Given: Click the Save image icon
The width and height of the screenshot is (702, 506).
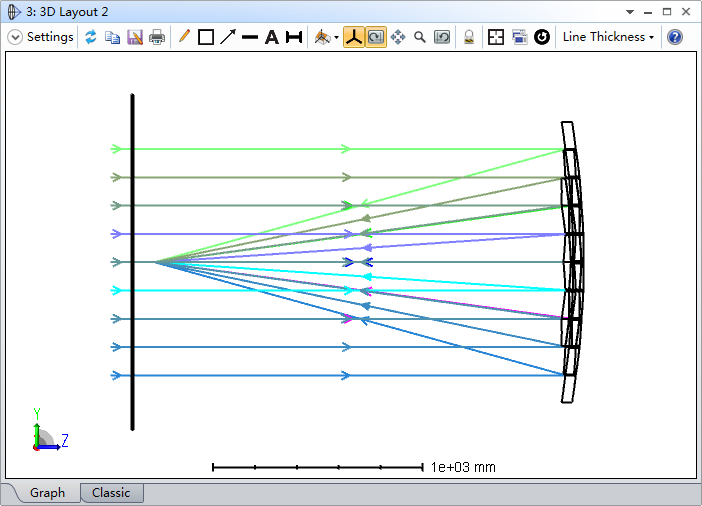Looking at the screenshot, I should click(x=135, y=37).
